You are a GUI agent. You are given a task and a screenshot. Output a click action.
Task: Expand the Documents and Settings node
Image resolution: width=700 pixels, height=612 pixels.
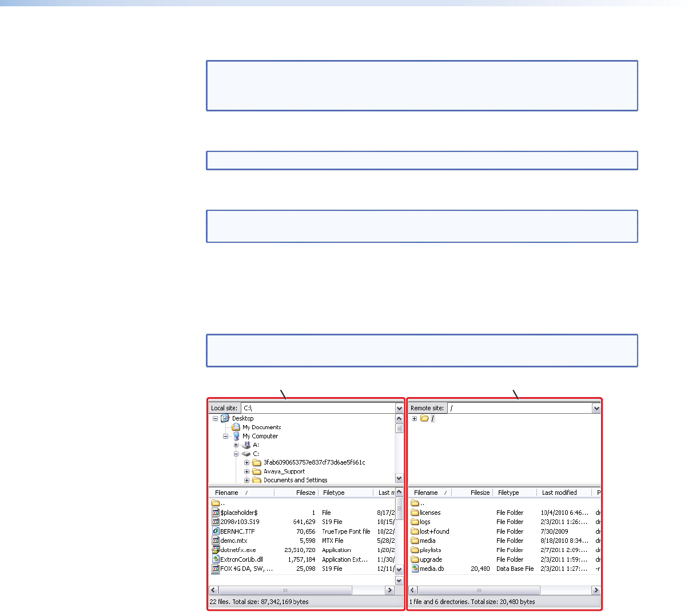[x=246, y=480]
